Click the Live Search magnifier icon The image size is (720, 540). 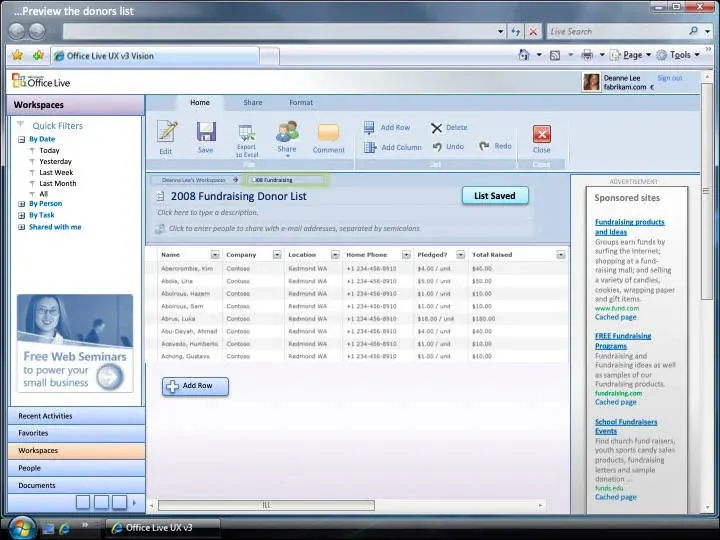pyautogui.click(x=693, y=31)
